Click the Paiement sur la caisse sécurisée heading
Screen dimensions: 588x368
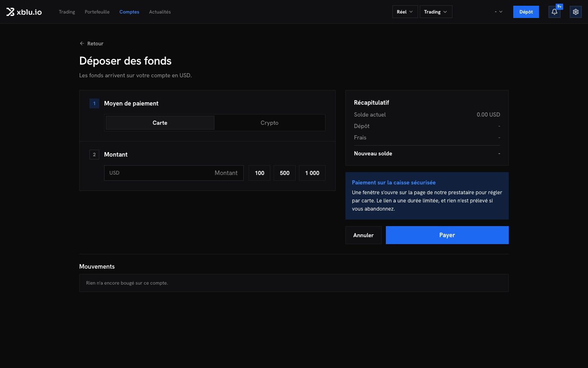coord(394,182)
